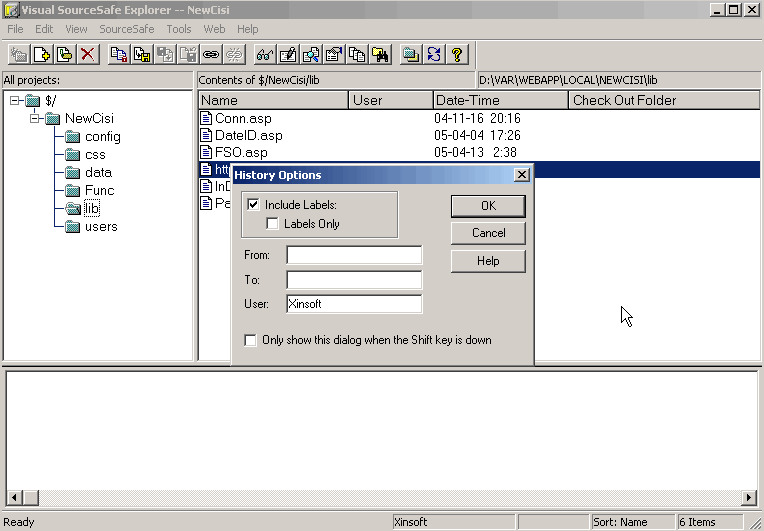Select the FSO.asp file row
Screen dimensions: 764x531
(x=479, y=152)
